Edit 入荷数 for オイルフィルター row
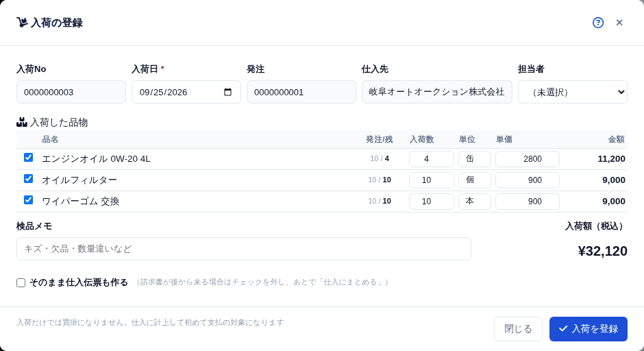 pyautogui.click(x=431, y=180)
